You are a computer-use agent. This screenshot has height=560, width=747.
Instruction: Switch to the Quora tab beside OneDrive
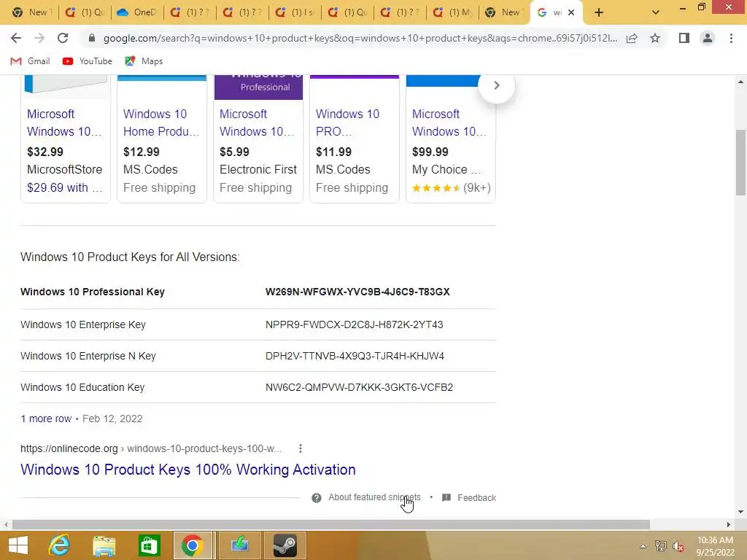coord(85,12)
